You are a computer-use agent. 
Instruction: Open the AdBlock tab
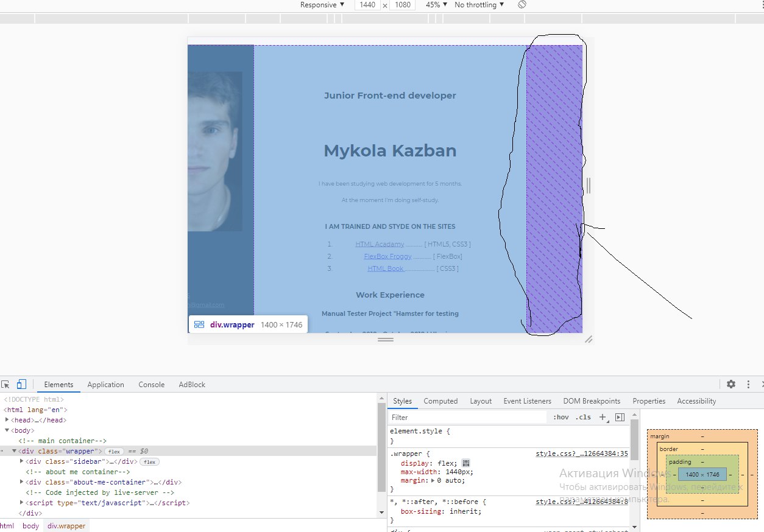tap(192, 384)
